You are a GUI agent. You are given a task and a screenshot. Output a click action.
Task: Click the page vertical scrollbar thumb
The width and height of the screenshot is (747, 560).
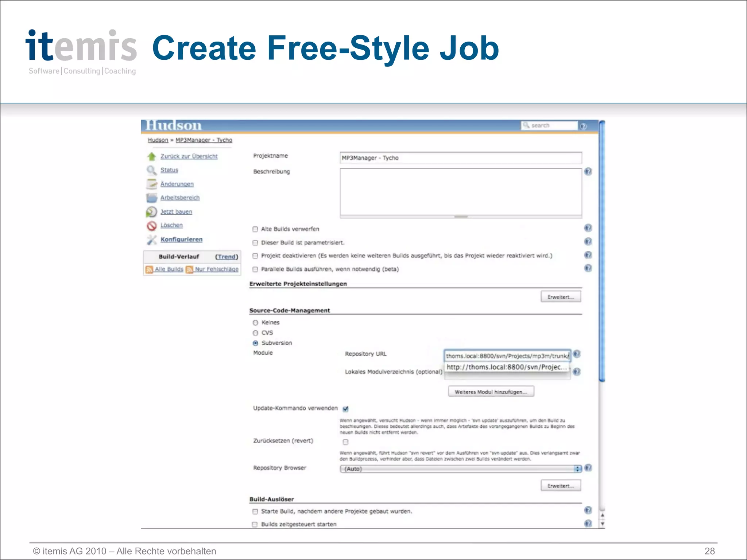[x=602, y=251]
